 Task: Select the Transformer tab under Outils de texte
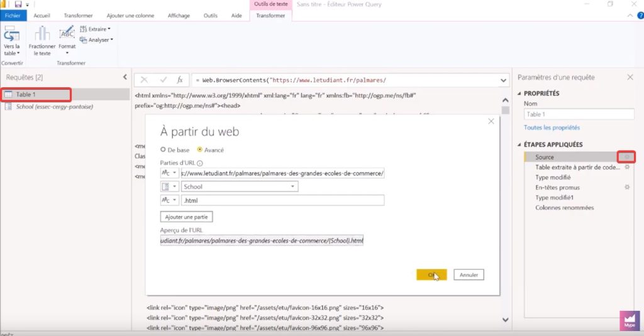[270, 16]
